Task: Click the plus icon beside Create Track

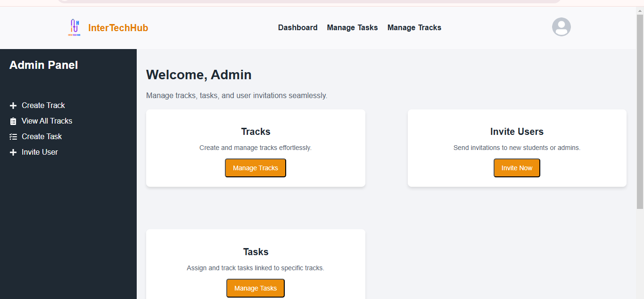Action: (13, 106)
